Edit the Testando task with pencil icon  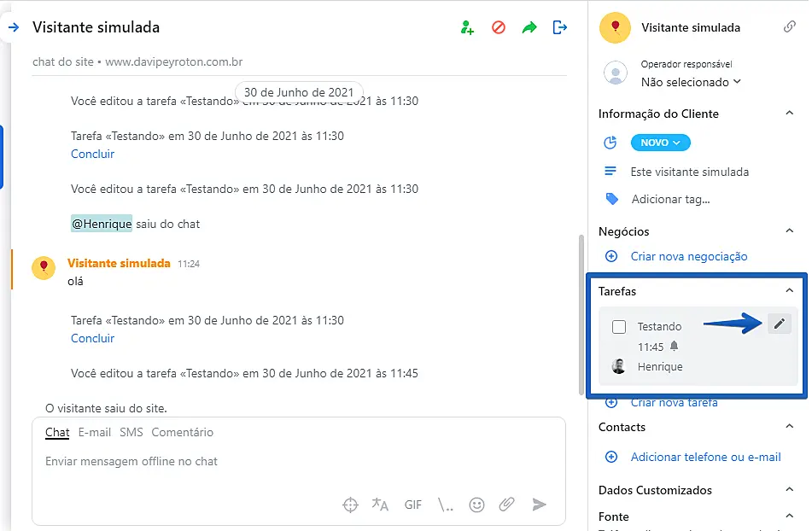pyautogui.click(x=779, y=324)
